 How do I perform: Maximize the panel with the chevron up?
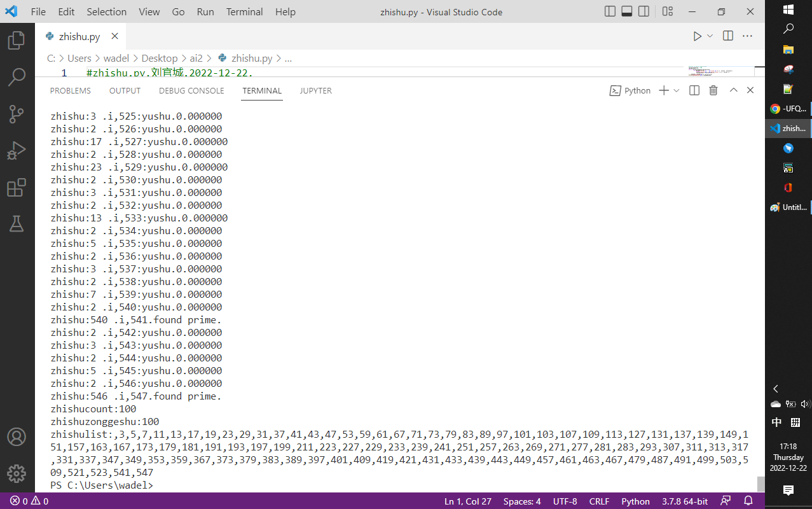[733, 90]
